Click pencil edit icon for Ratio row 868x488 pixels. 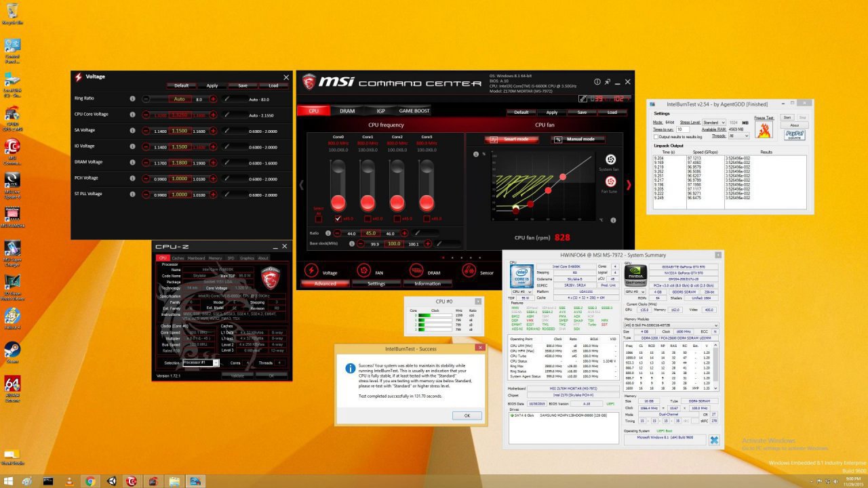418,232
